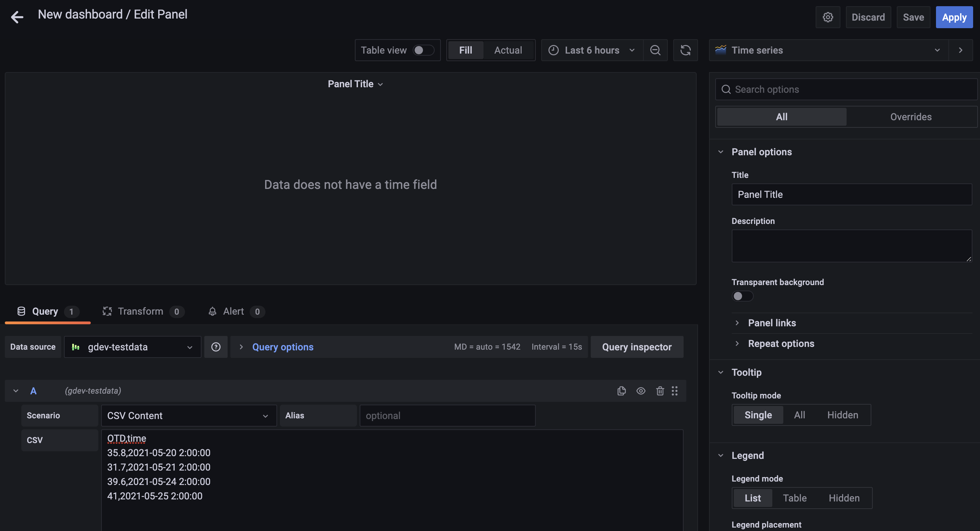The height and width of the screenshot is (531, 980).
Task: Expand the Panel links section
Action: pos(772,323)
